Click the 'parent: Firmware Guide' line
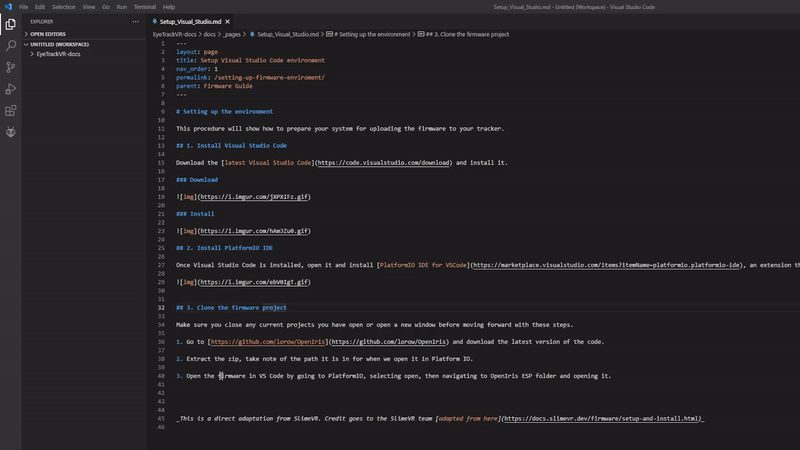 (x=214, y=86)
